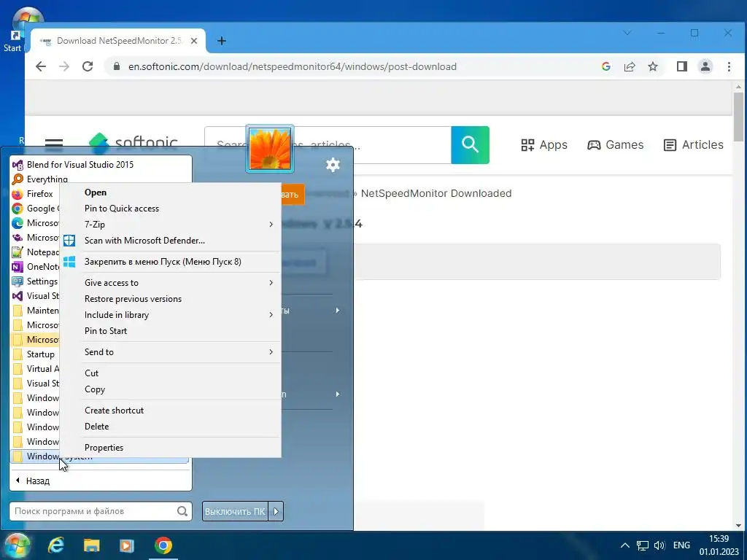Screen dimensions: 747x560
Task: Toggle Chrome side panel icon
Action: 682,66
